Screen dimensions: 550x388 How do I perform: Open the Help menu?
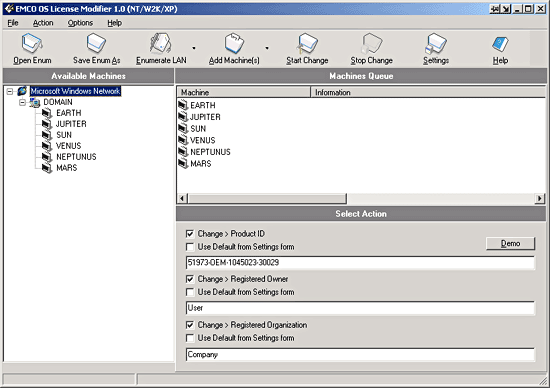(115, 23)
